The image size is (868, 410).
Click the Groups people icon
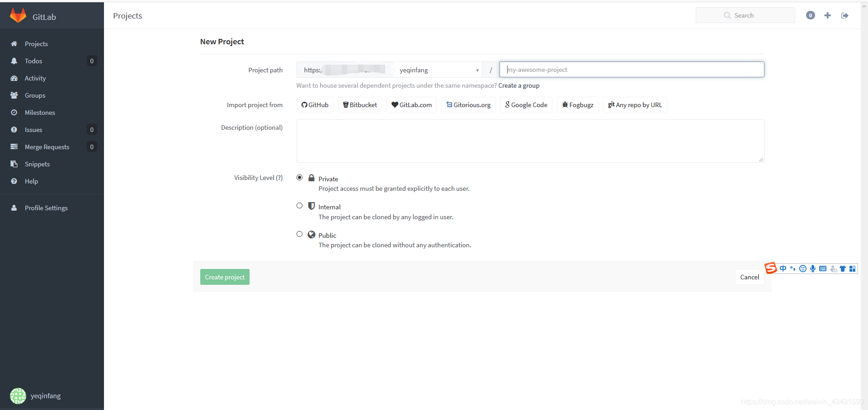click(x=14, y=95)
